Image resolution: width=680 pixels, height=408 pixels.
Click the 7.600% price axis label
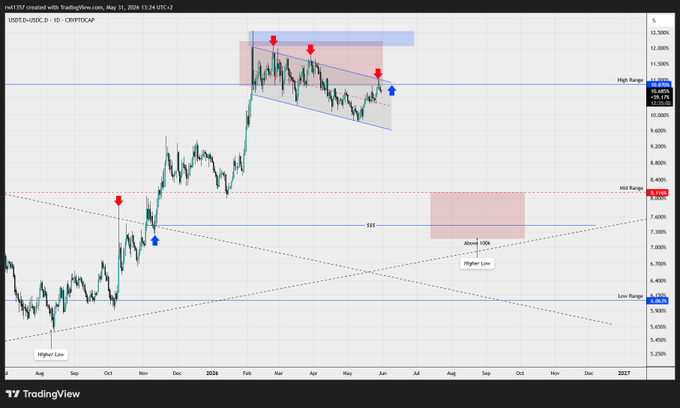658,217
